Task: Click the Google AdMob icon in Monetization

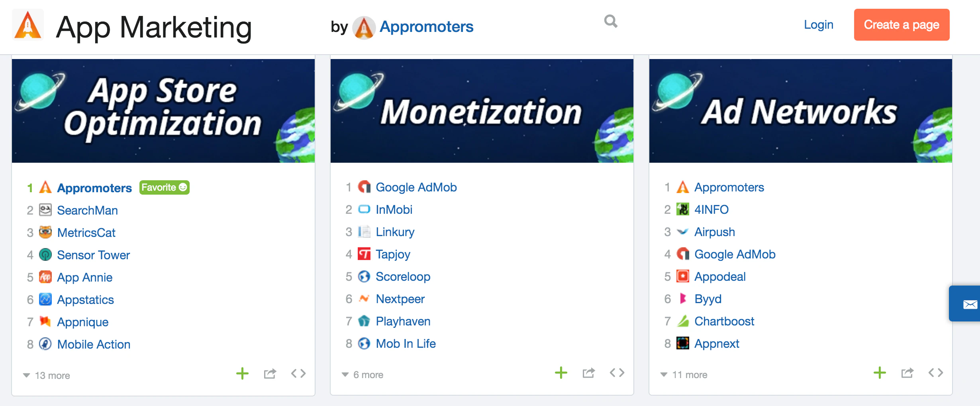Action: [x=365, y=187]
